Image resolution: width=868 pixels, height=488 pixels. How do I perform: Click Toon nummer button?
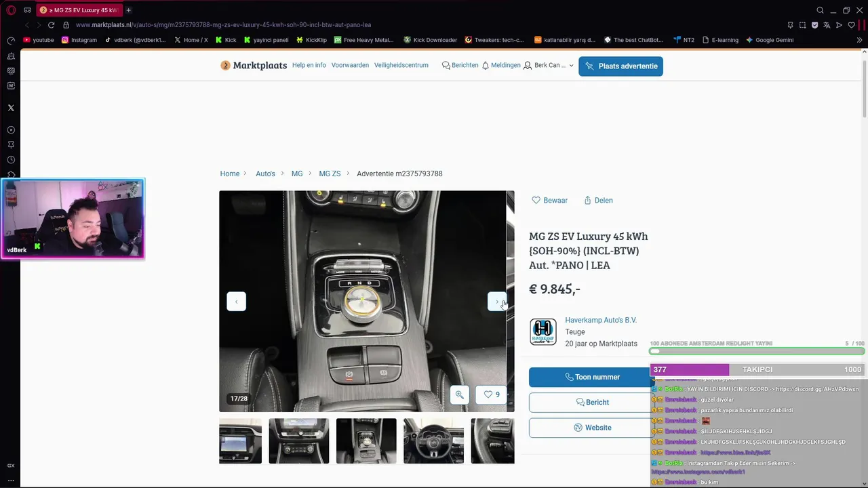tap(591, 377)
